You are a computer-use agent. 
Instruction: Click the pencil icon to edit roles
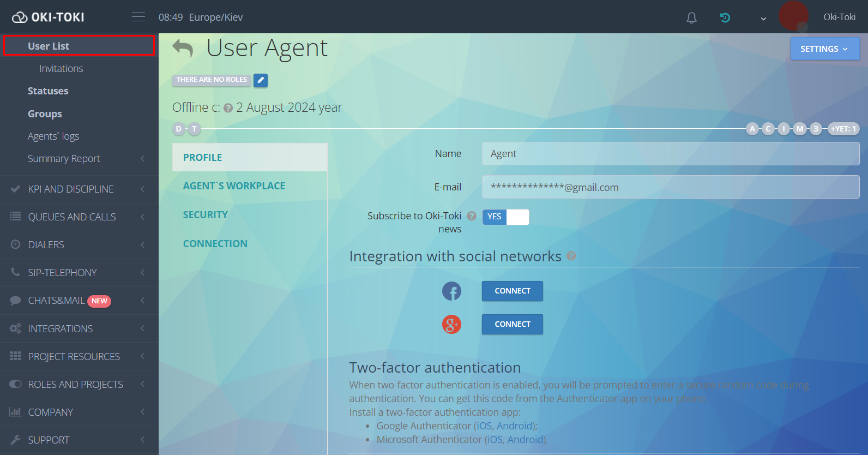point(261,80)
